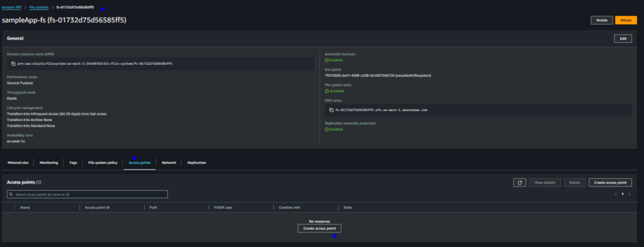Click the Transition into Standard: None line
This screenshot has width=644, height=247.
pyautogui.click(x=31, y=126)
